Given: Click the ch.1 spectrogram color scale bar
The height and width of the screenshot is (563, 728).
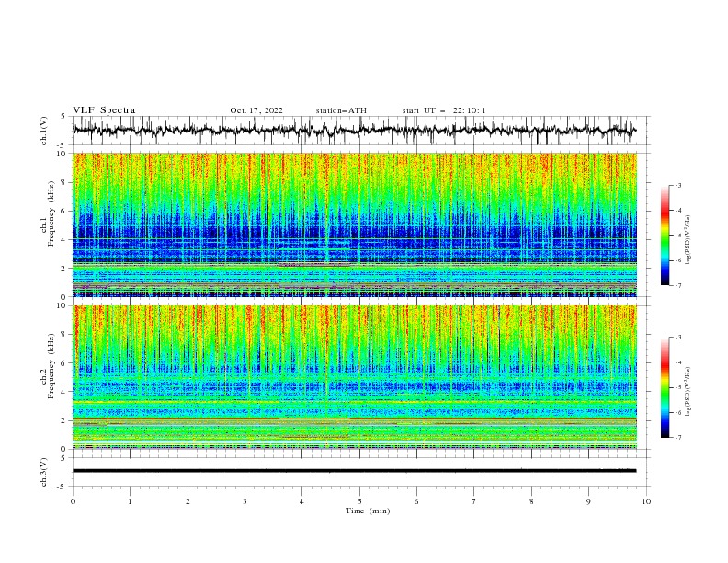Looking at the screenshot, I should pos(665,236).
